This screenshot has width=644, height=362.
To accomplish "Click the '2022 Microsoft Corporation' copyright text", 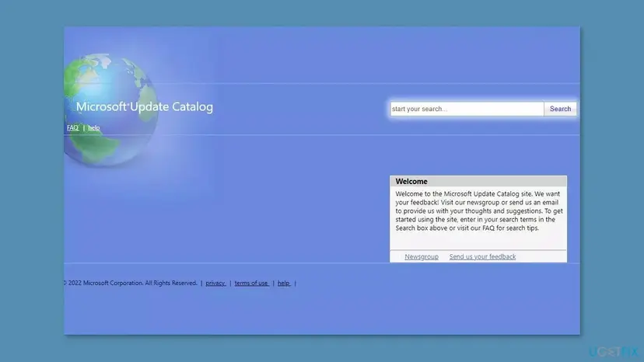I will pos(130,283).
